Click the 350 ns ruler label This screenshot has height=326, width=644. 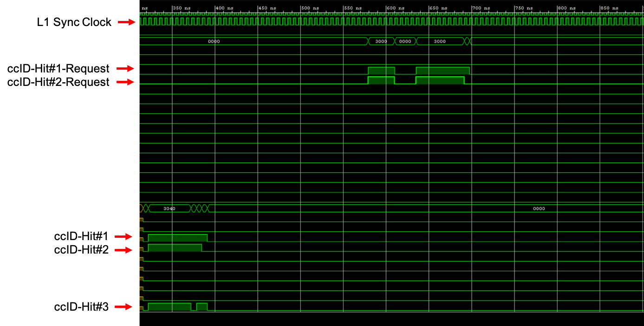click(182, 8)
